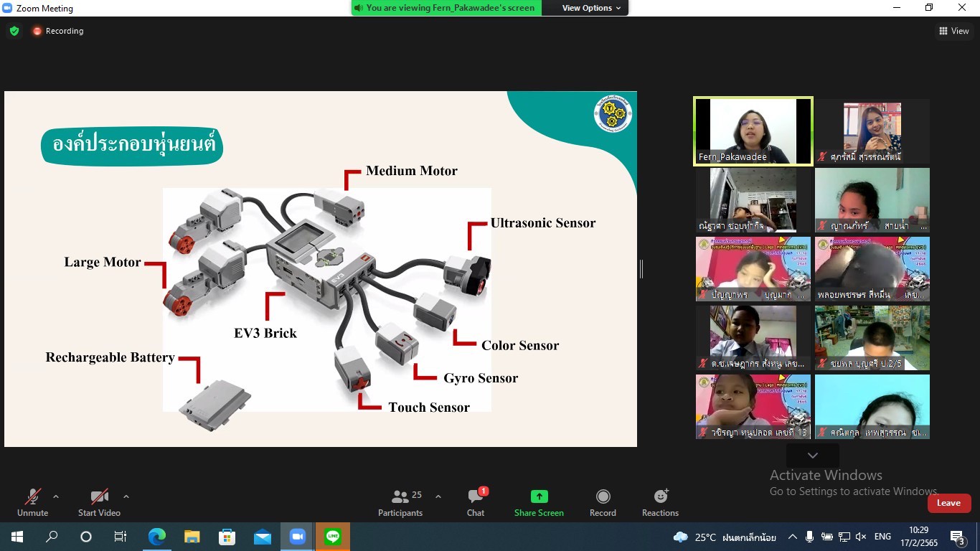Open the Participants panel
The height and width of the screenshot is (551, 980).
(400, 502)
